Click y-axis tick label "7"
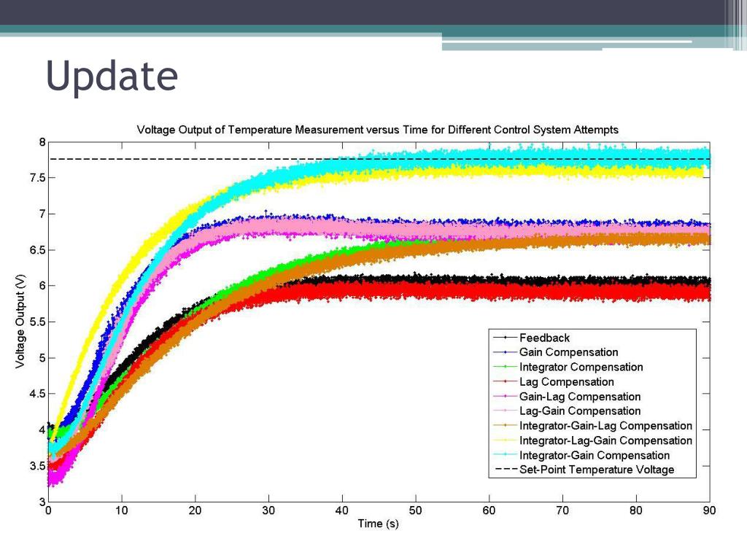Screen dimensions: 747x560 click(x=42, y=214)
